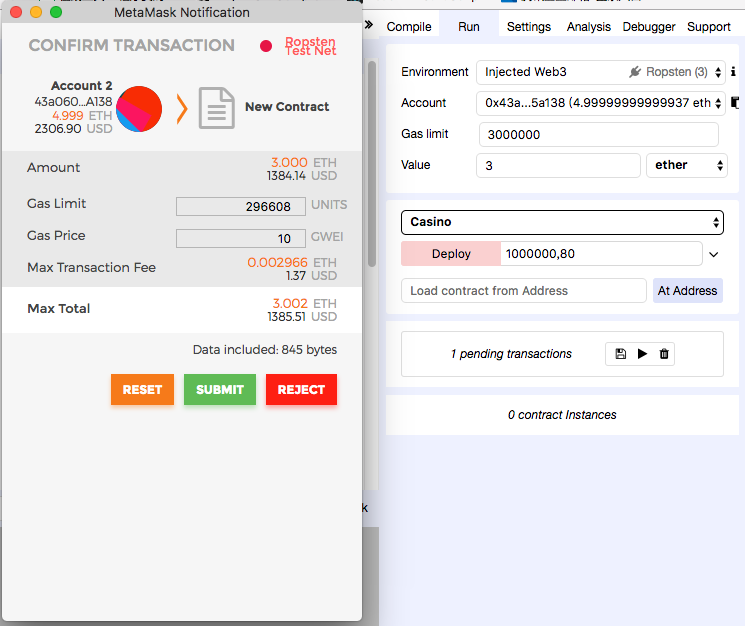Delete pending transactions with trash icon
Viewport: 745px width, 626px height.
coord(664,354)
